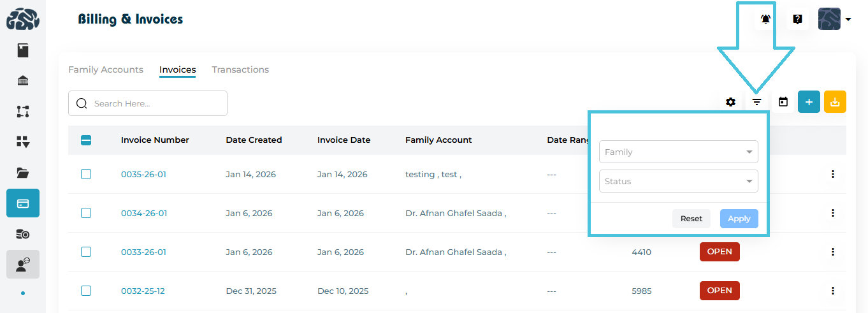Screen dimensions: 868x313
Task: Click the Search Here input field
Action: click(x=156, y=103)
